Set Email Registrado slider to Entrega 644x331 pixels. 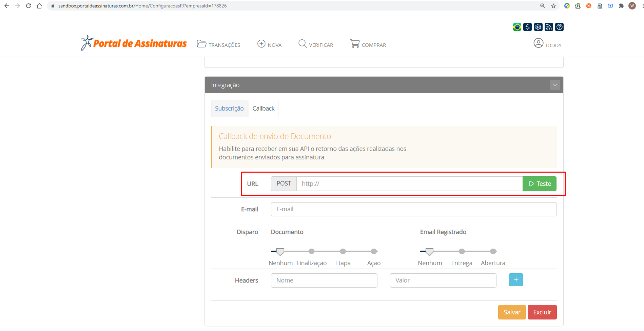click(462, 251)
